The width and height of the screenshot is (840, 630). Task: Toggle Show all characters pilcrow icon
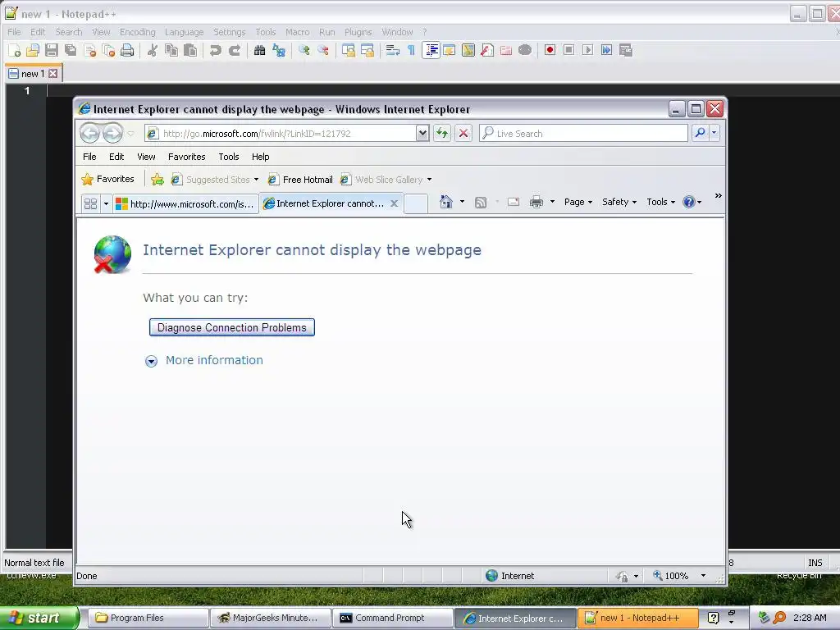pyautogui.click(x=411, y=50)
